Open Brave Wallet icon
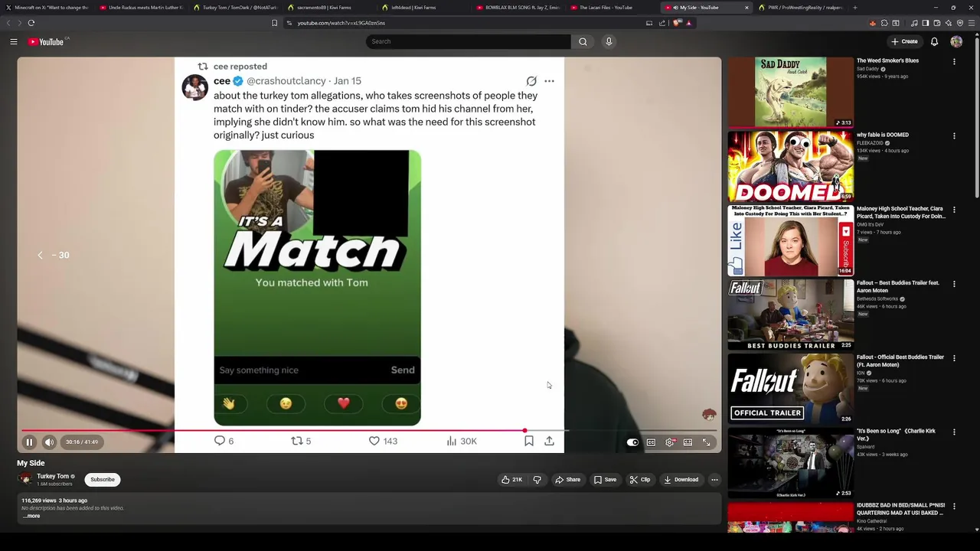The height and width of the screenshot is (551, 980). tap(936, 23)
